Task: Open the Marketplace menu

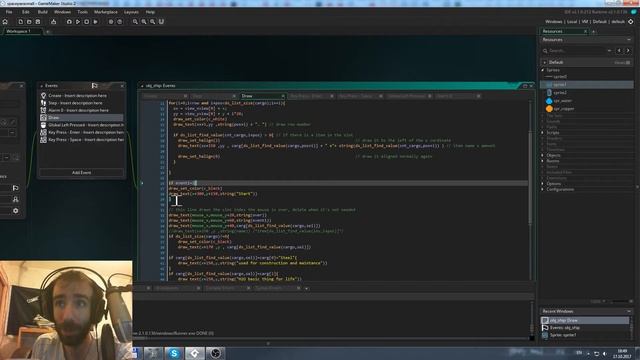Action: pos(106,12)
